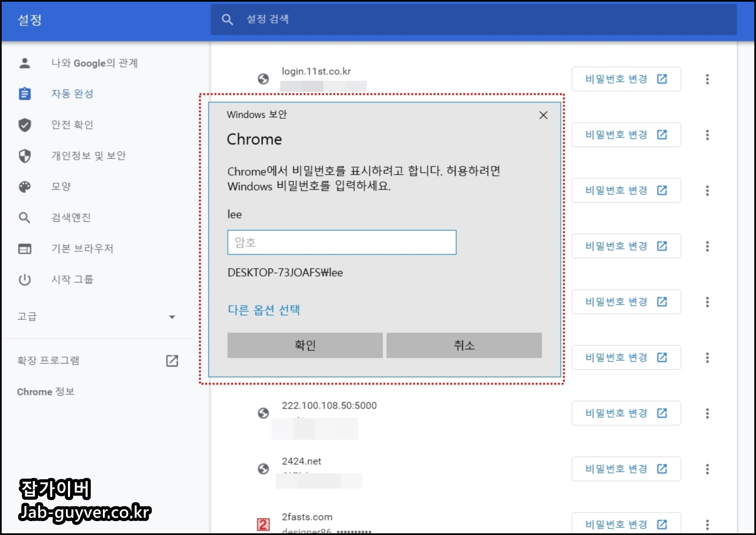The width and height of the screenshot is (756, 535).
Task: Click the 2fasts.com site entry
Action: (307, 517)
